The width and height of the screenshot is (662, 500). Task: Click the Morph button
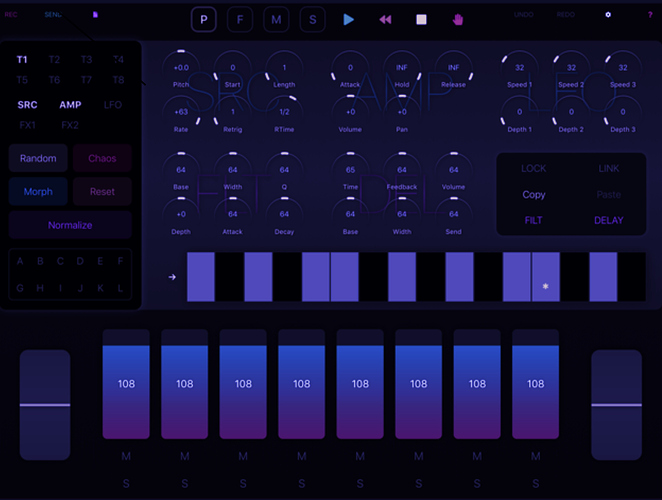pyautogui.click(x=38, y=192)
